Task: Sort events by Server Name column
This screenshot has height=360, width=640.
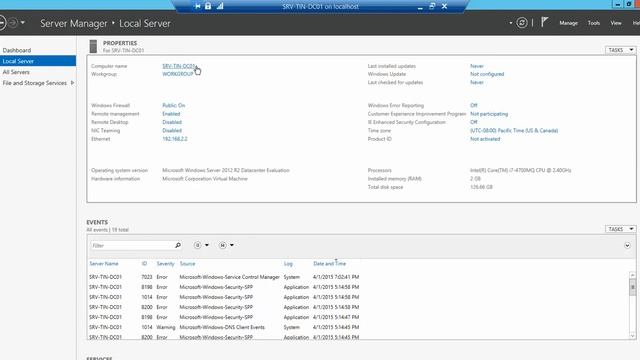Action: [x=104, y=264]
